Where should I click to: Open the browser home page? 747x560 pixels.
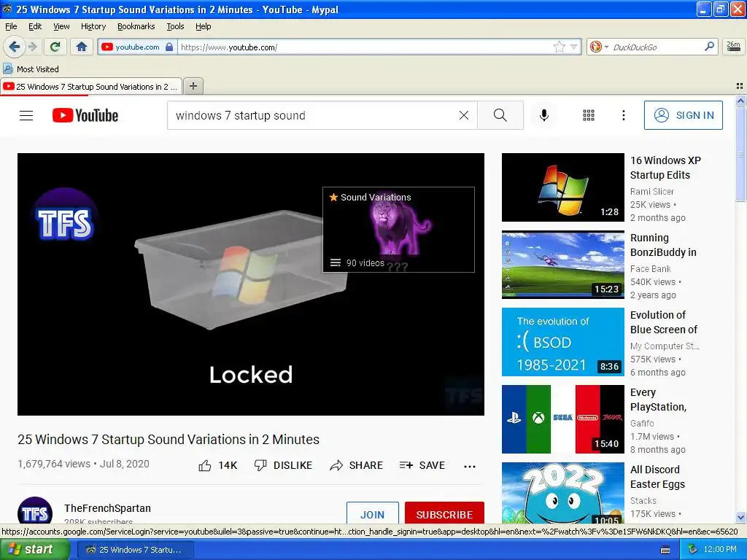click(x=82, y=47)
